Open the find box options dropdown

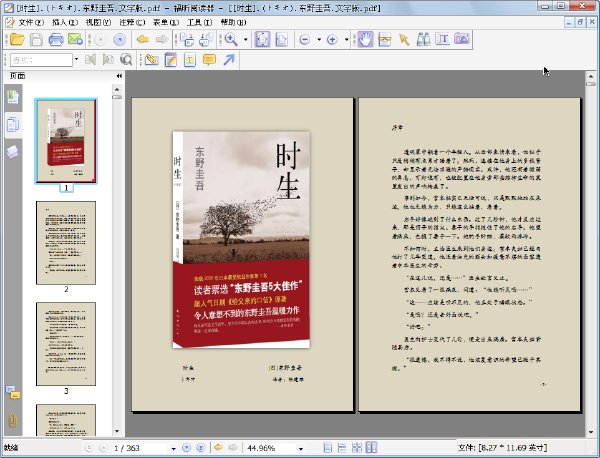[x=76, y=59]
